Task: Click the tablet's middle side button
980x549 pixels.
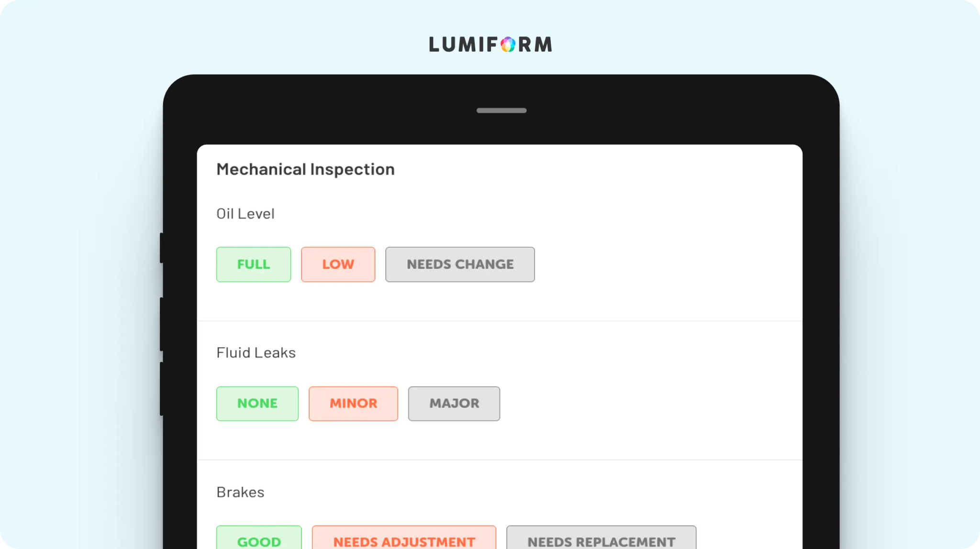Action: click(x=162, y=324)
